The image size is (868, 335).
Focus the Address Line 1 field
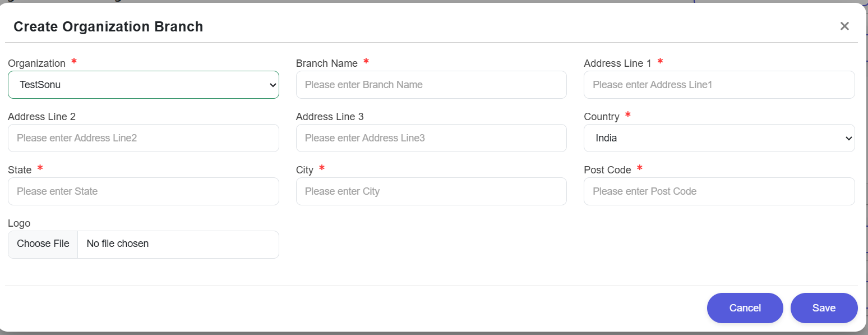[x=719, y=85]
